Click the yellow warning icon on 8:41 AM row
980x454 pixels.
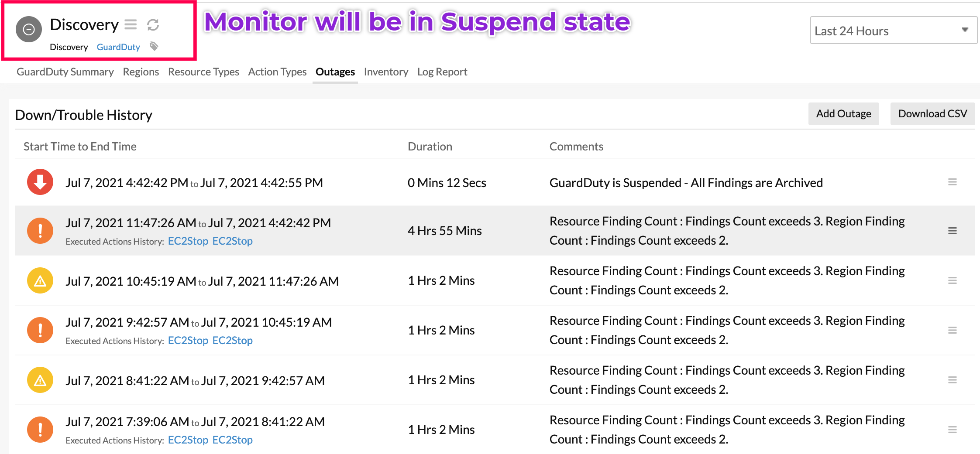40,379
